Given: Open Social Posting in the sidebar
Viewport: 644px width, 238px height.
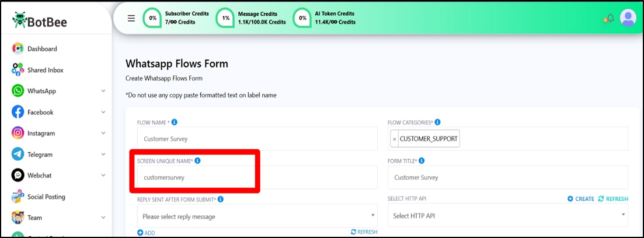Looking at the screenshot, I should (x=46, y=197).
